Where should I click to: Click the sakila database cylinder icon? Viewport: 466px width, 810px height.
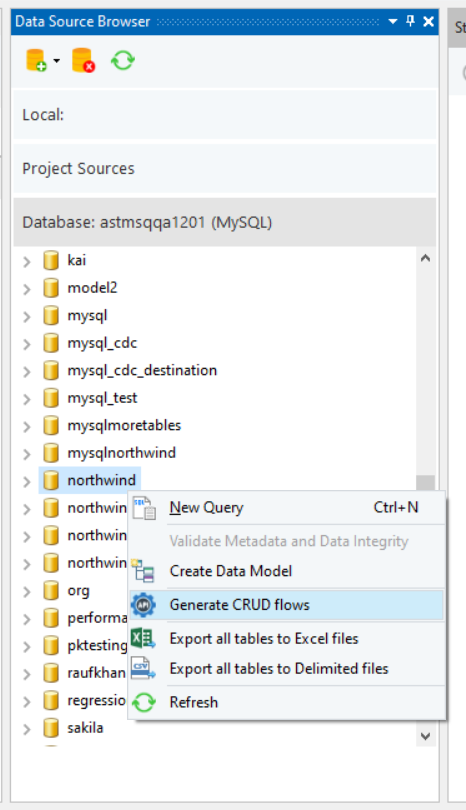click(51, 727)
